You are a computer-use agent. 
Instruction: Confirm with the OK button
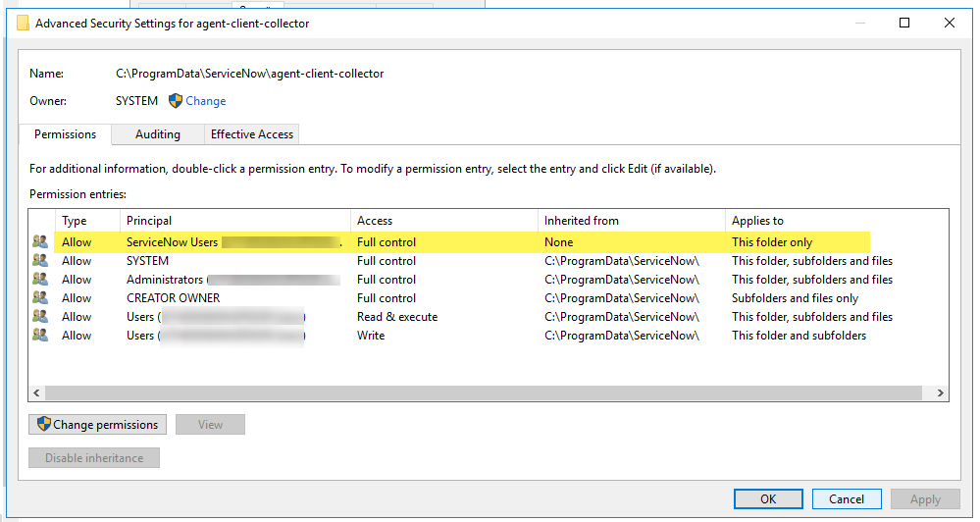pyautogui.click(x=768, y=498)
